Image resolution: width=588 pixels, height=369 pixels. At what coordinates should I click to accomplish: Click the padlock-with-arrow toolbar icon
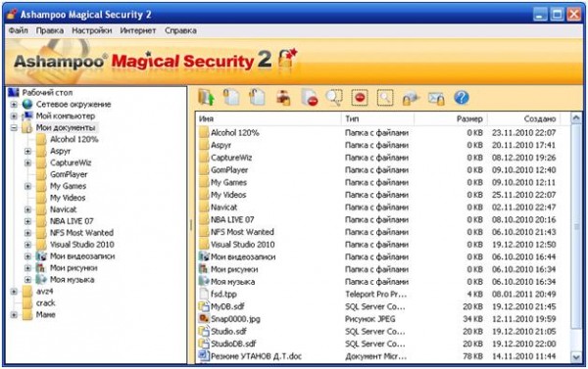(x=411, y=98)
